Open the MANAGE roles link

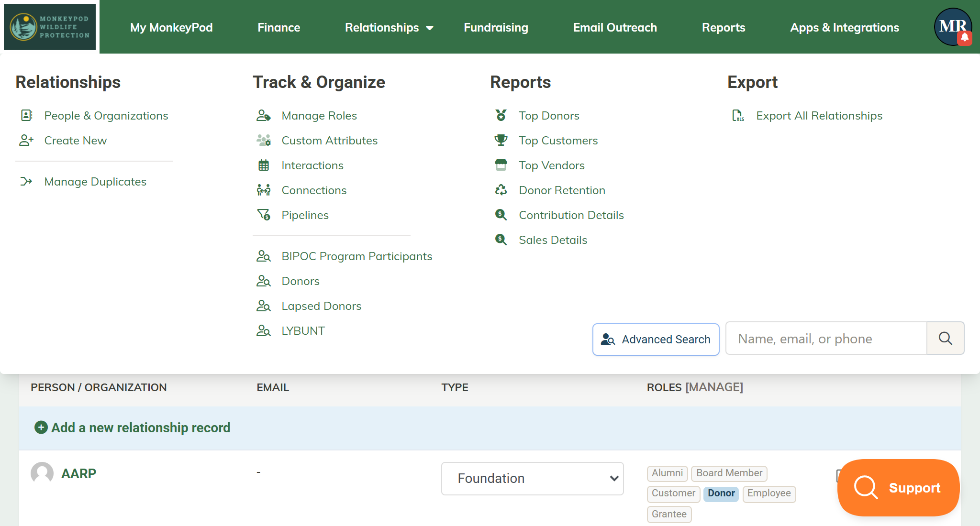(714, 387)
